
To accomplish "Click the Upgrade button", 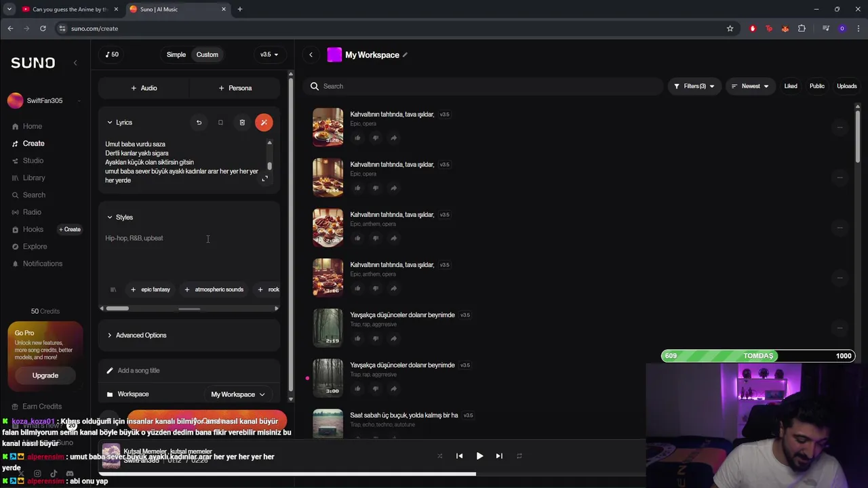I will pyautogui.click(x=45, y=375).
